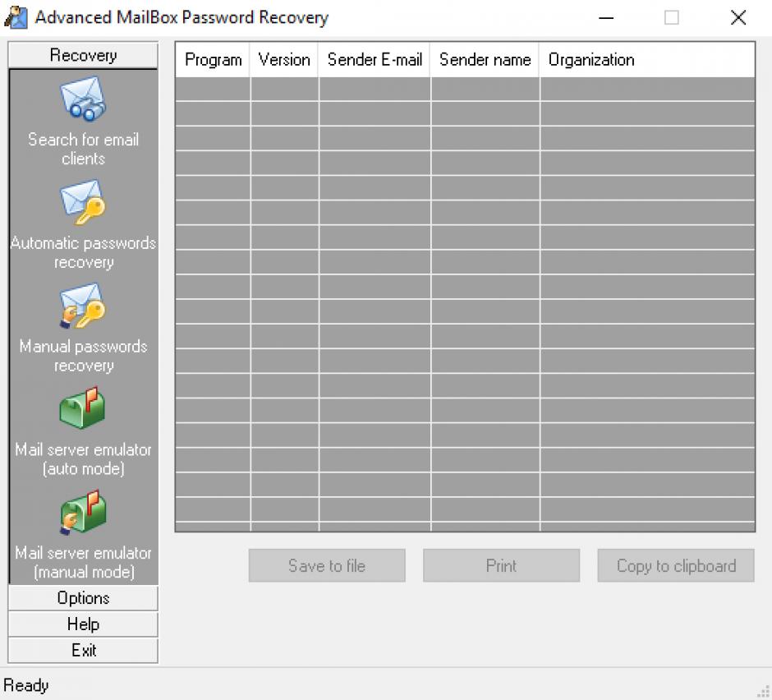Open the Recovery section tab
The width and height of the screenshot is (772, 700).
(x=83, y=55)
